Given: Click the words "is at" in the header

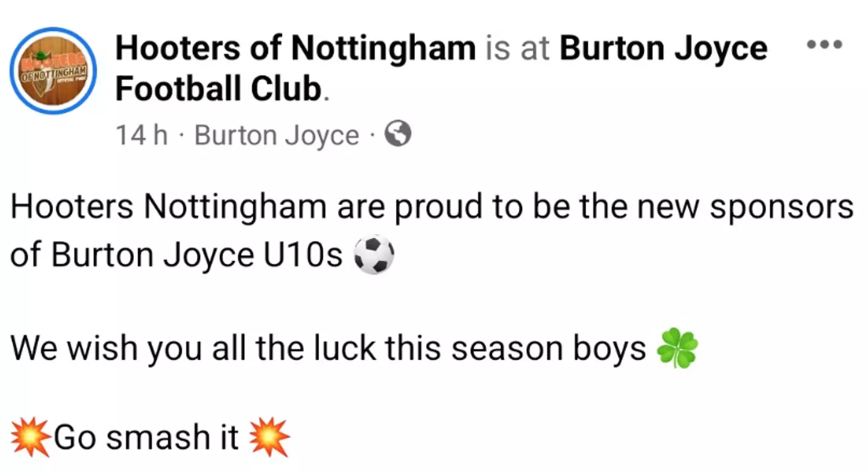Looking at the screenshot, I should [517, 48].
